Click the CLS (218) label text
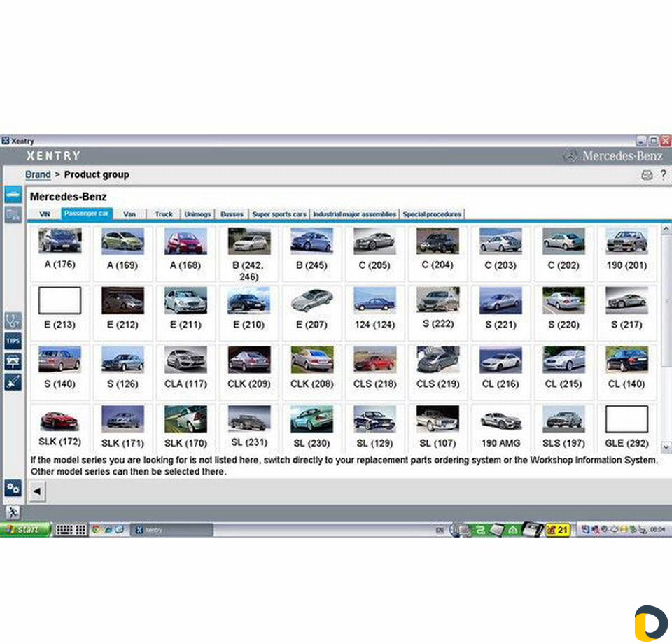Image resolution: width=672 pixels, height=644 pixels. (374, 384)
